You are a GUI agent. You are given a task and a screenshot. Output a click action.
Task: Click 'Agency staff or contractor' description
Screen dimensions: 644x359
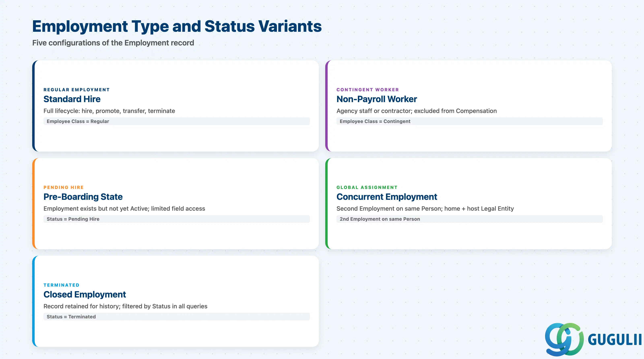[x=417, y=111]
